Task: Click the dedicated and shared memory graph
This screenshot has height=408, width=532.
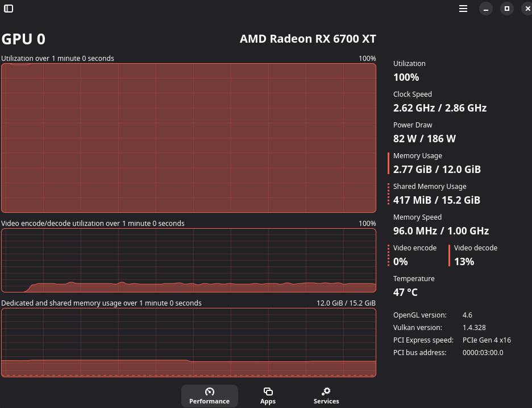Action: coord(188,341)
